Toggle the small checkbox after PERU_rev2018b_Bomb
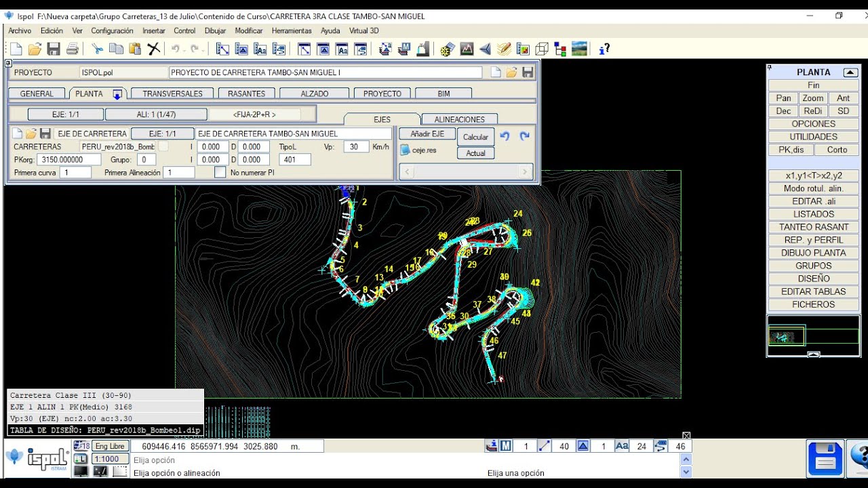Image resolution: width=868 pixels, height=488 pixels. coord(163,146)
